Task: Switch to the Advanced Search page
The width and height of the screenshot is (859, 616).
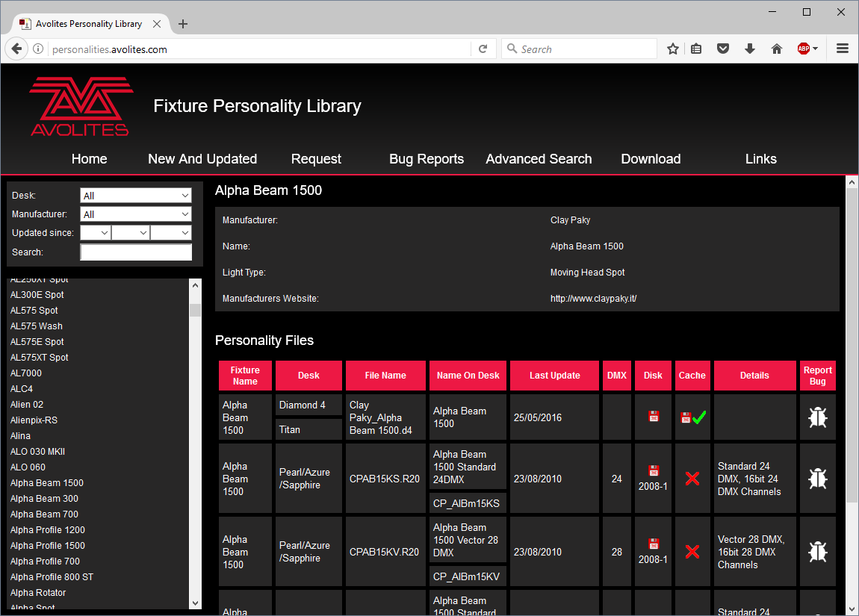Action: [x=539, y=158]
